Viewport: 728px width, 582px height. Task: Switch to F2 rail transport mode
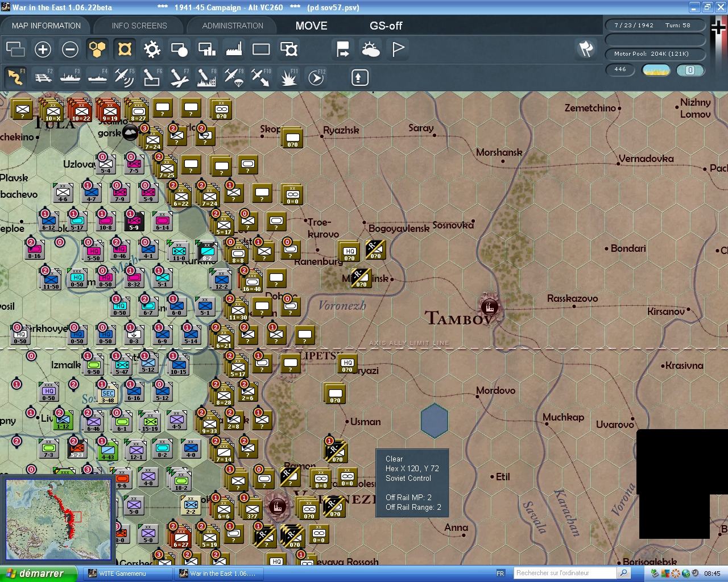(44, 77)
